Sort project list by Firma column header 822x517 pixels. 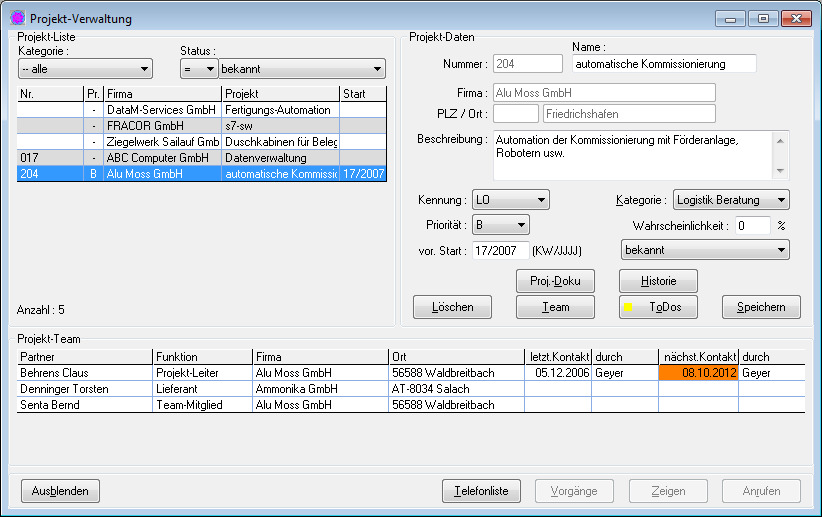click(x=162, y=94)
